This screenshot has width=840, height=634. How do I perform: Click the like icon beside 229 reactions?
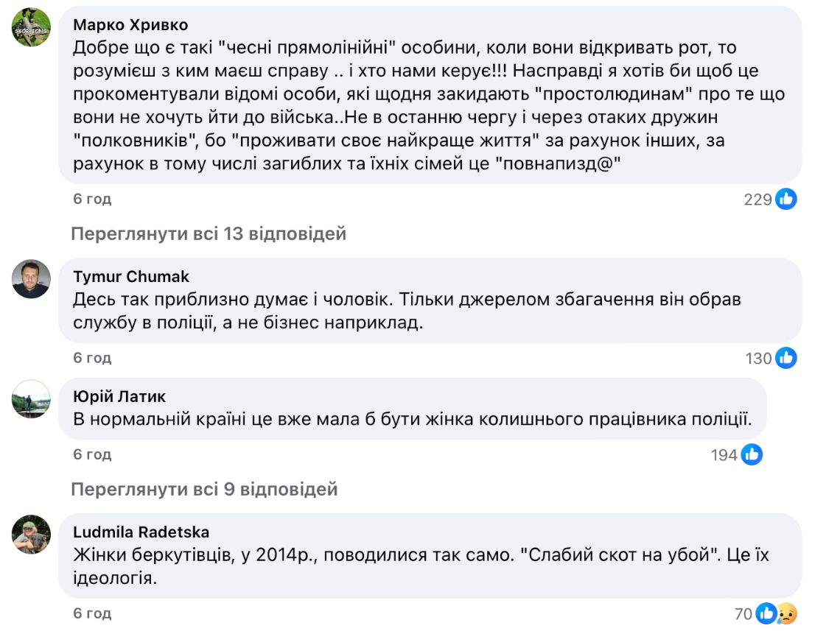[786, 199]
